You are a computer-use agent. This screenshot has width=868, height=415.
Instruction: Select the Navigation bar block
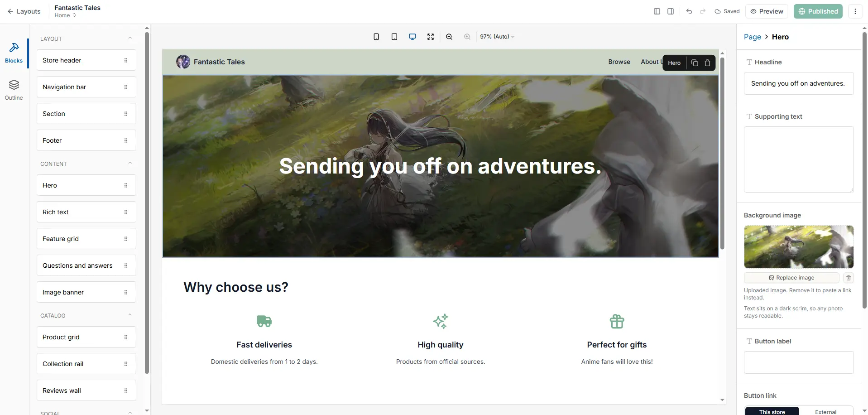86,87
